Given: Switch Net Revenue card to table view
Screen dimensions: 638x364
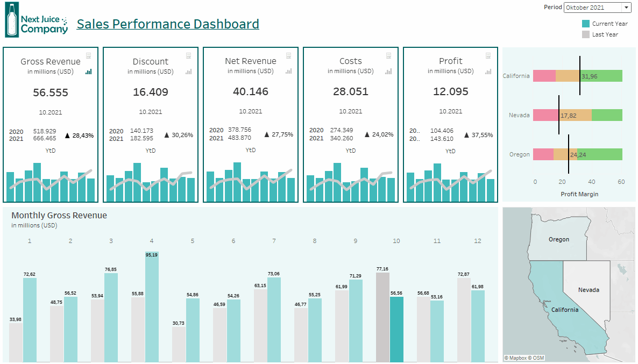Looking at the screenshot, I should point(288,55).
